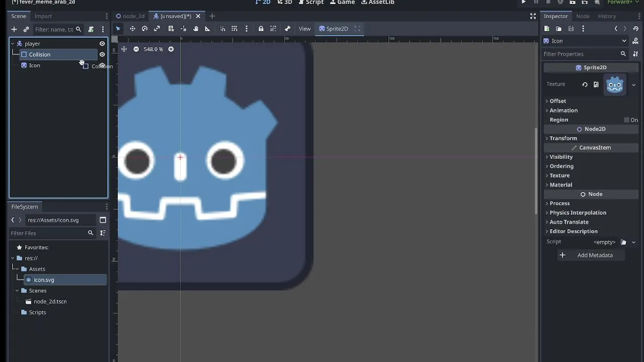Open the skeleton bone options

[287, 29]
